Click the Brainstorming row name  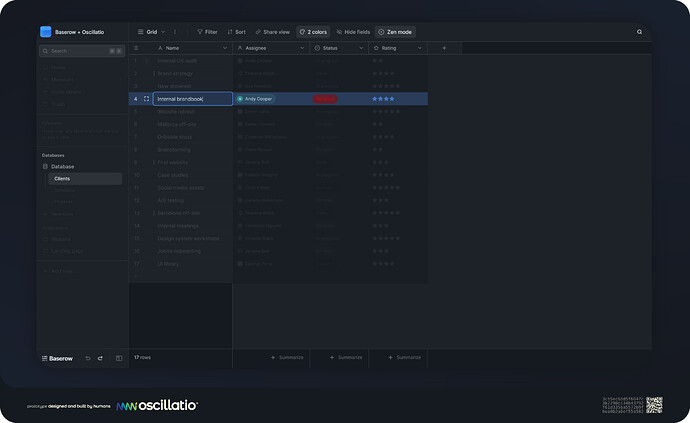pos(174,150)
